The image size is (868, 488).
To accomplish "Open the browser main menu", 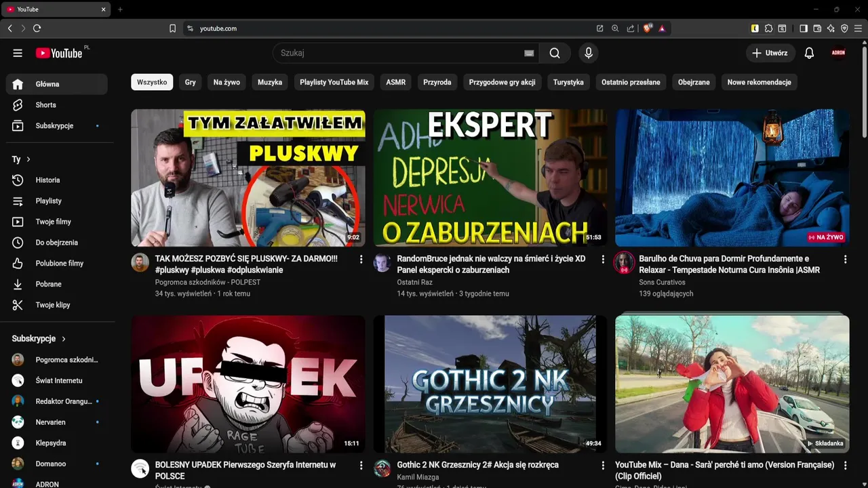I will click(859, 28).
